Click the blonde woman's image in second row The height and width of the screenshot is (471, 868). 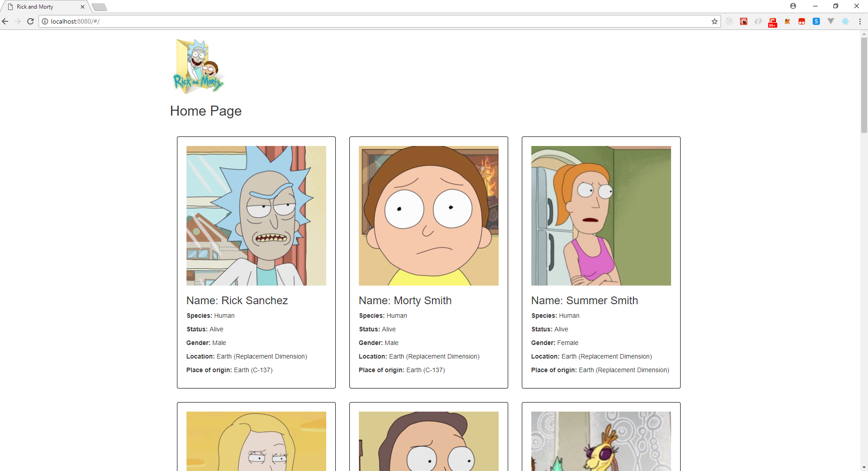pos(256,441)
